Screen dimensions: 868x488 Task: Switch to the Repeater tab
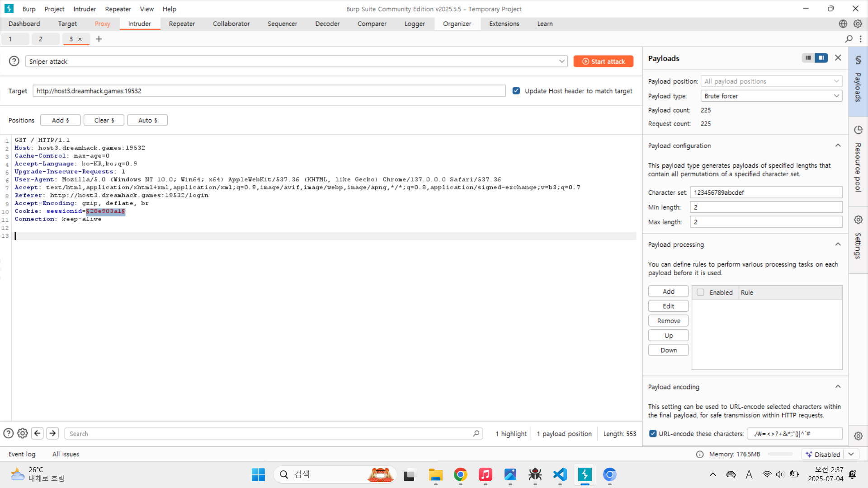(182, 23)
